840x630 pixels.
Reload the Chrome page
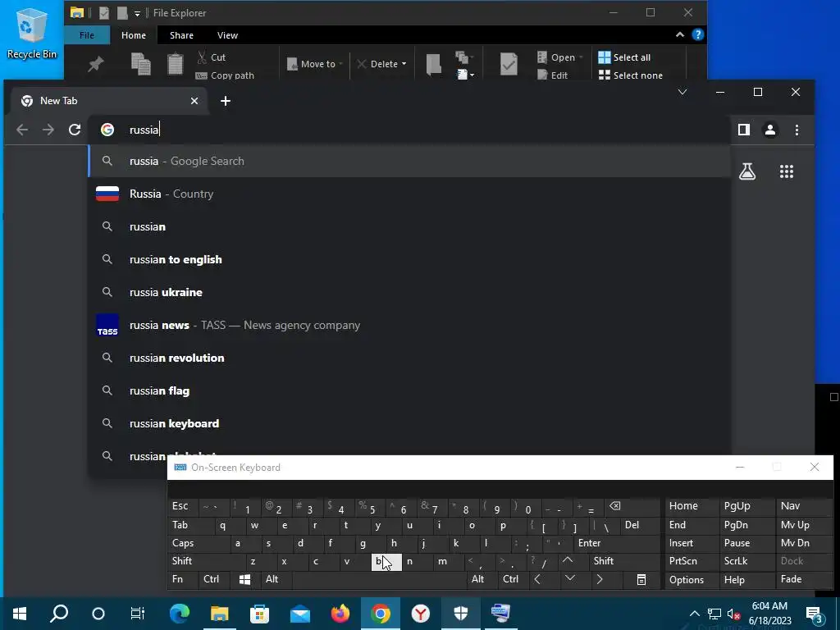point(75,130)
